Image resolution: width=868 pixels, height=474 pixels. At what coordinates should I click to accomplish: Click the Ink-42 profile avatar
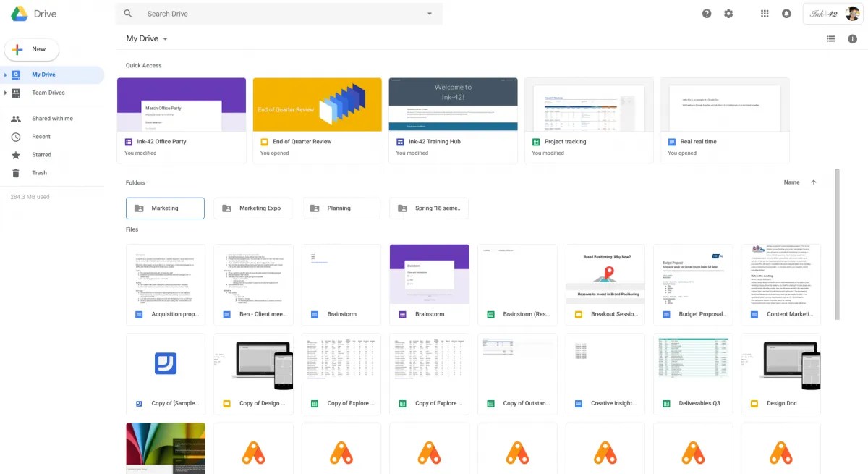coord(852,13)
